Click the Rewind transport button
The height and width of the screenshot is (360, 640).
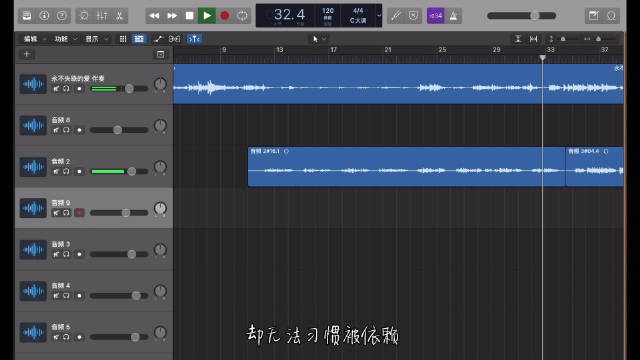coord(154,16)
